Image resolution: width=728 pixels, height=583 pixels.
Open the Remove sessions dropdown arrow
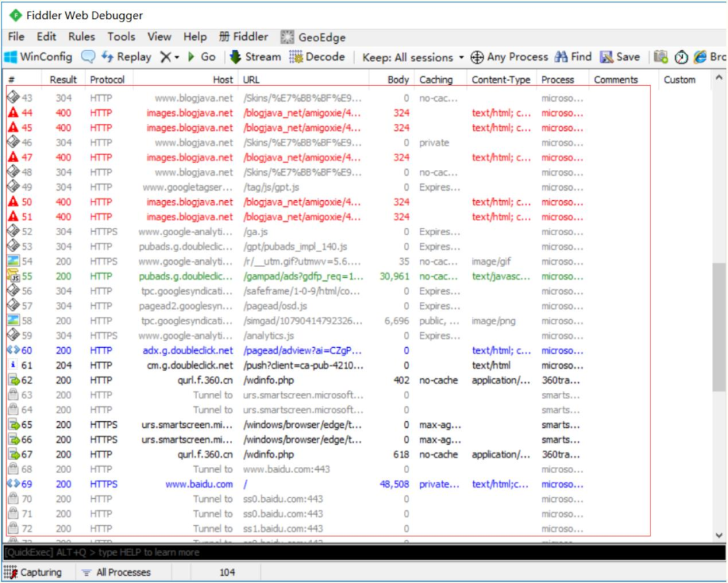177,57
